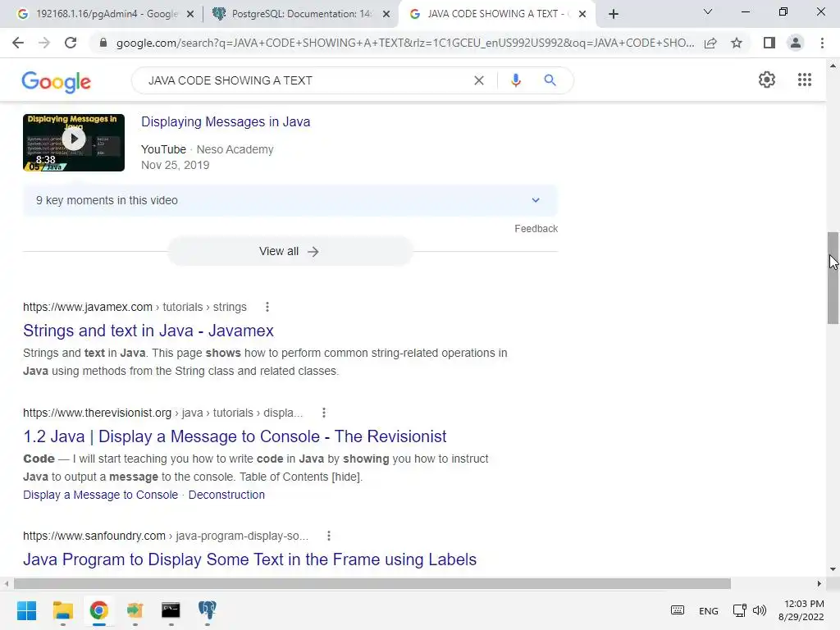
Task: Clear the Google search box X
Action: tap(479, 80)
